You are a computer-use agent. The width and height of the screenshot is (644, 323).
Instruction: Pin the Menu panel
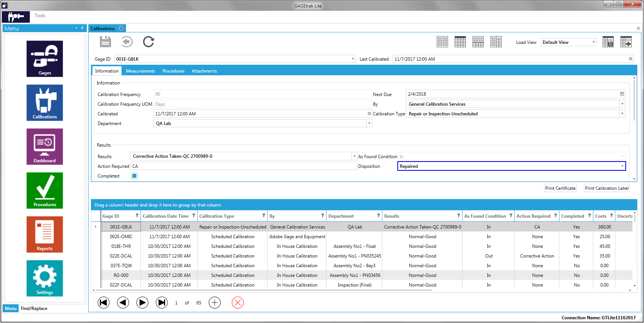[82, 28]
